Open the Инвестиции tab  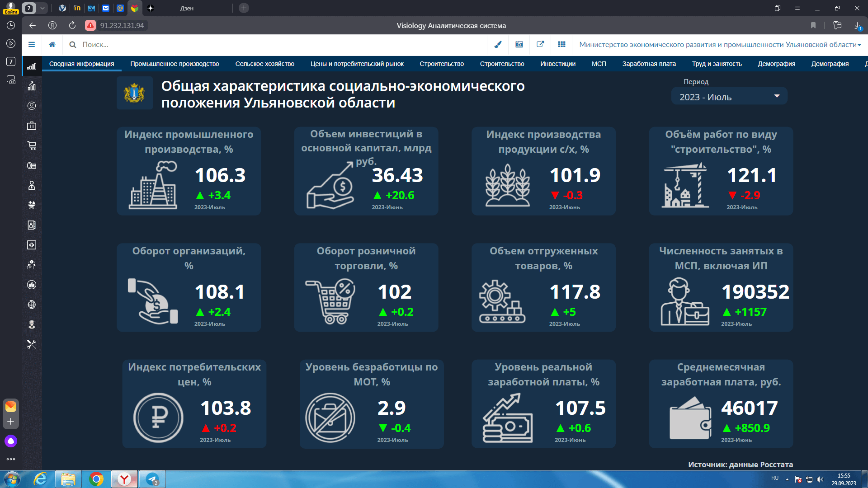click(557, 64)
